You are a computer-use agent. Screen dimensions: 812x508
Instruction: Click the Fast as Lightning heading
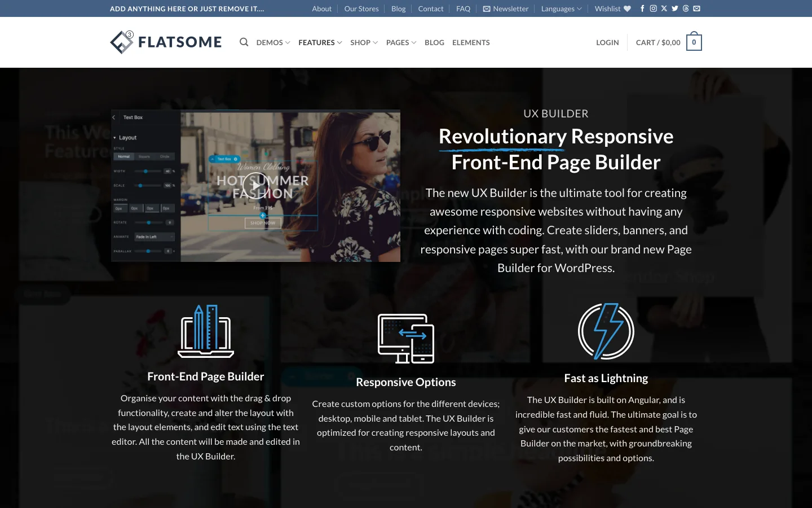click(606, 378)
